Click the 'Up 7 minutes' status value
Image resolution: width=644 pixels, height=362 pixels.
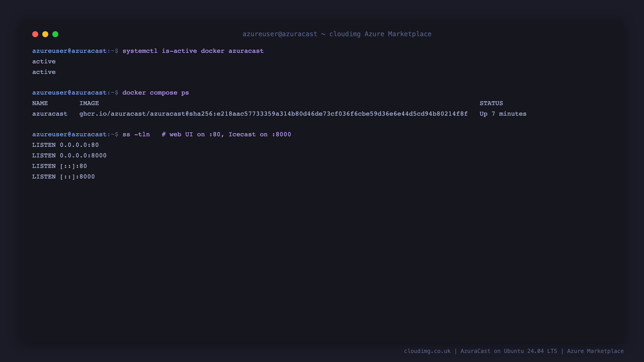pos(503,114)
